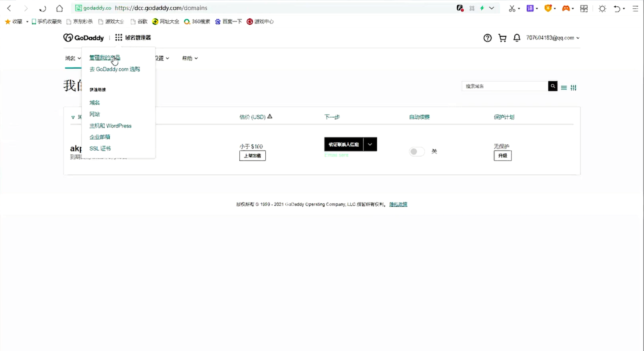Open the shopping cart icon
644x351 pixels.
[x=502, y=38]
